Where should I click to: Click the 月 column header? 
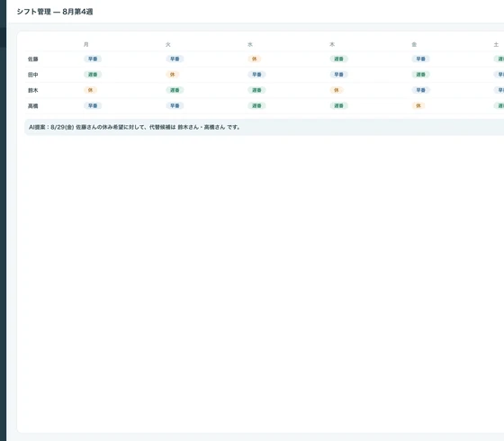86,44
